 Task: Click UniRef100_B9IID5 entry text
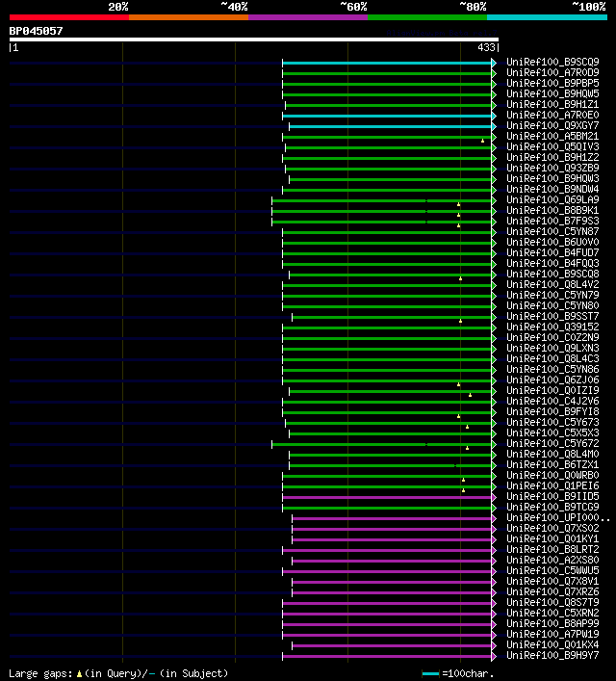click(x=552, y=496)
